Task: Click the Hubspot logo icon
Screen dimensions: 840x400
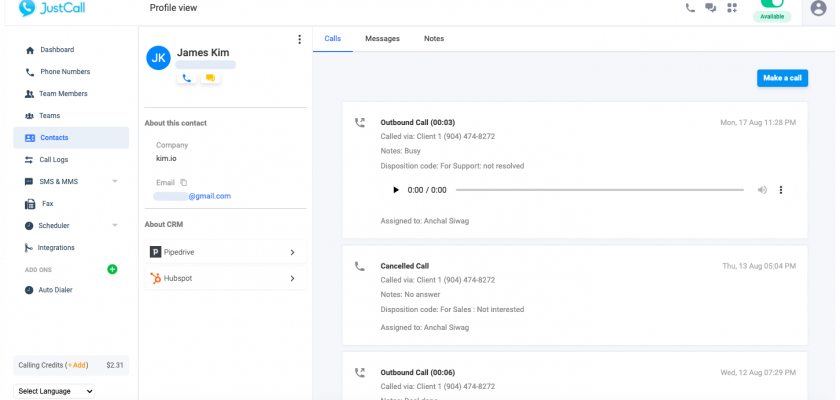Action: [x=155, y=278]
